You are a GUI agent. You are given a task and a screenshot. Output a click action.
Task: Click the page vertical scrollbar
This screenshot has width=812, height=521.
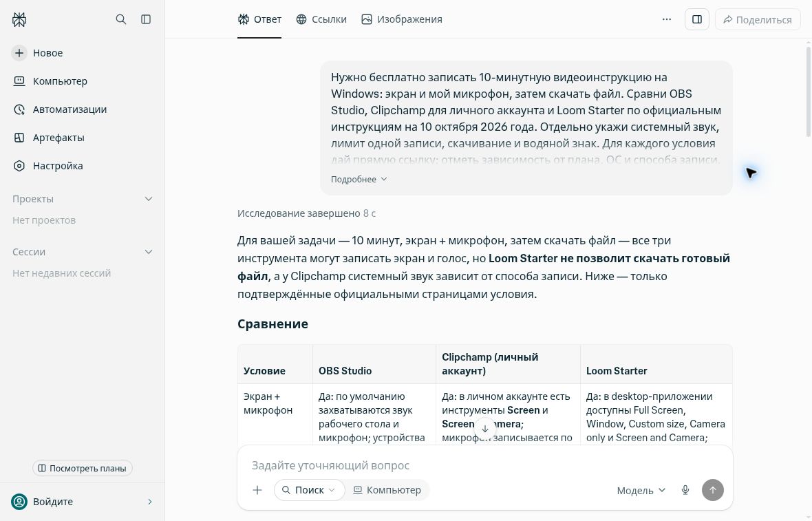click(809, 92)
